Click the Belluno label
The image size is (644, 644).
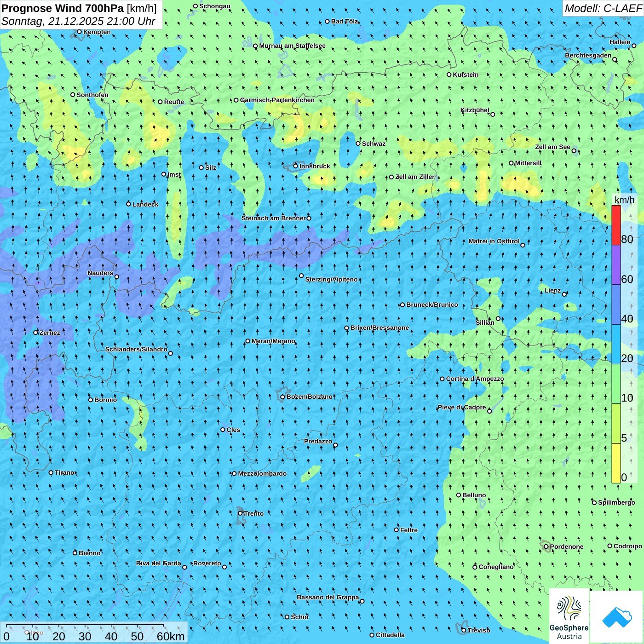[474, 495]
